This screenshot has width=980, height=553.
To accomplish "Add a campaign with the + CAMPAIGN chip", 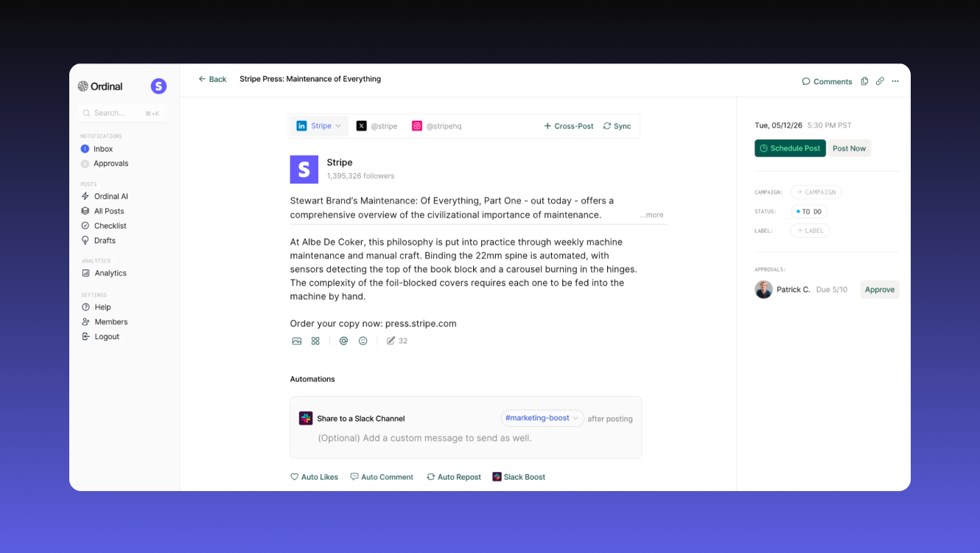I will [816, 192].
